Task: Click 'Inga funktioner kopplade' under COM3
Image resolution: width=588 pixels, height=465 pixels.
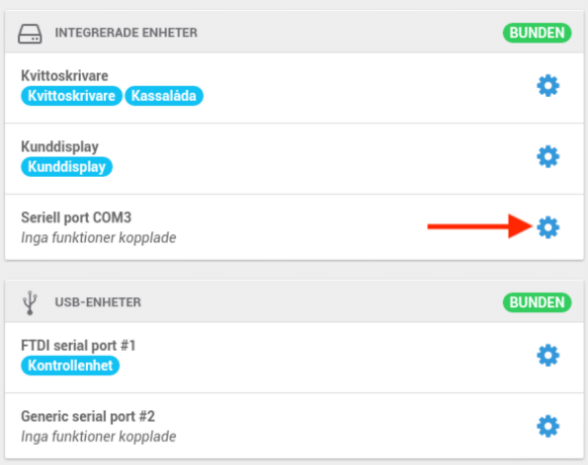Action: [x=98, y=238]
